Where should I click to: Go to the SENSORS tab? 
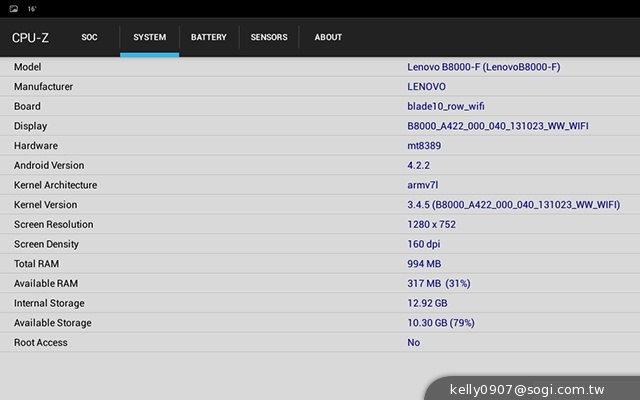click(x=269, y=38)
